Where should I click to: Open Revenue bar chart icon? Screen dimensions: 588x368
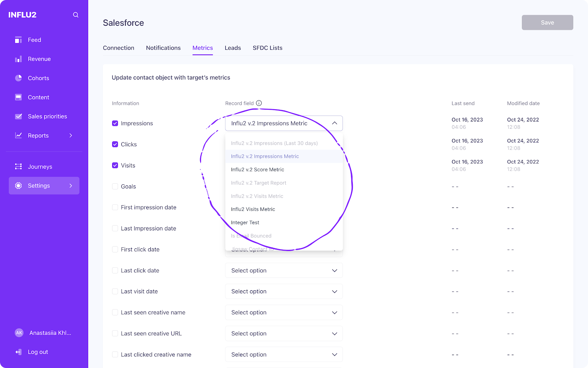(x=18, y=59)
